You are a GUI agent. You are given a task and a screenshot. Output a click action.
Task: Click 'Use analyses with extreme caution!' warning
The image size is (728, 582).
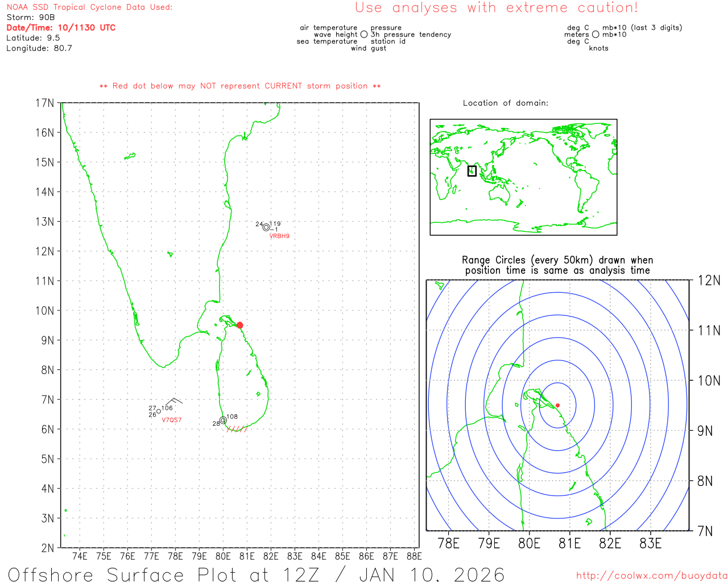[496, 8]
